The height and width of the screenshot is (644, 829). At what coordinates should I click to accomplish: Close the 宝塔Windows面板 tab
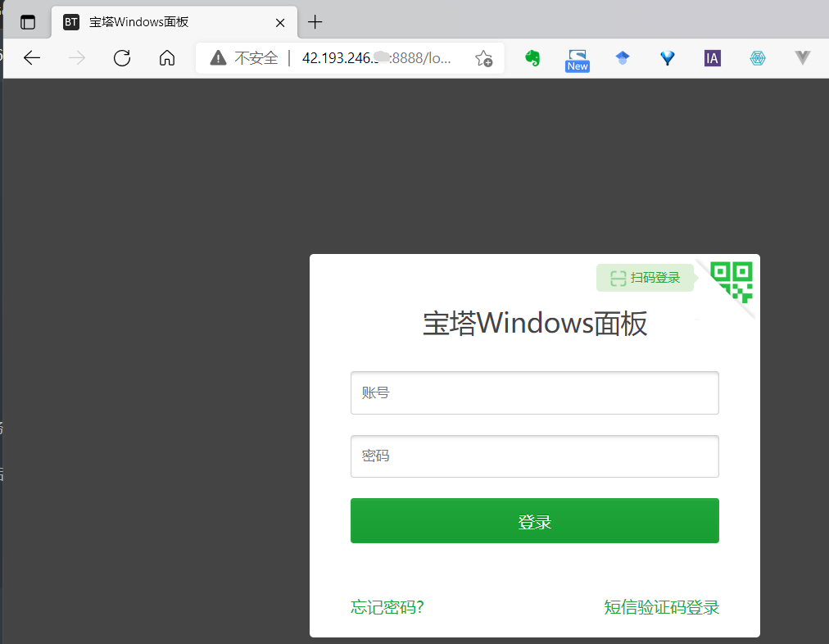[x=280, y=23]
